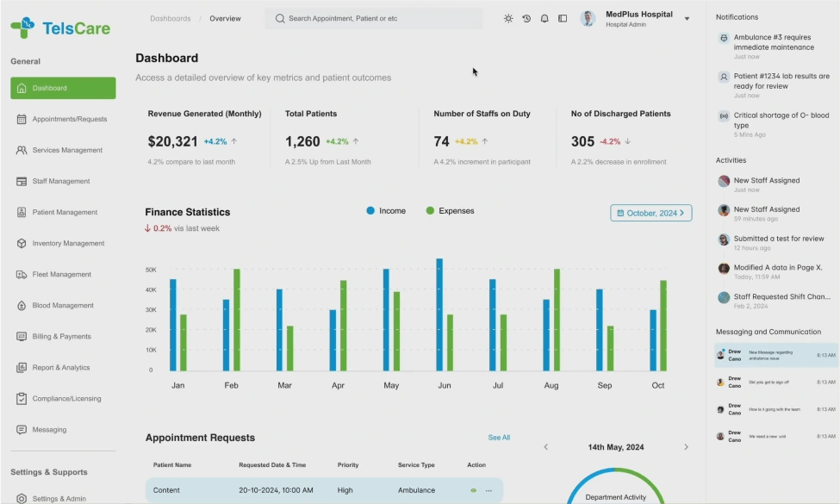
Task: Expand the MedPlus Hospital account dropdown
Action: 687,18
